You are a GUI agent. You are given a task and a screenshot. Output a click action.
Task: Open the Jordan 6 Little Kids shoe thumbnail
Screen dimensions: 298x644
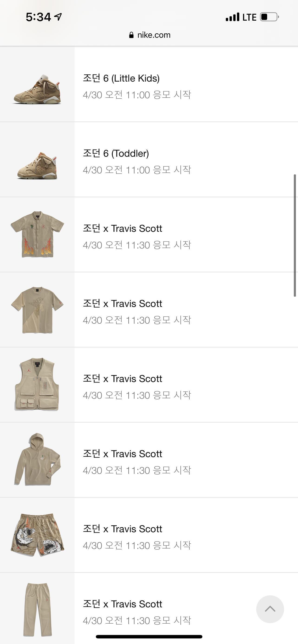click(x=37, y=85)
